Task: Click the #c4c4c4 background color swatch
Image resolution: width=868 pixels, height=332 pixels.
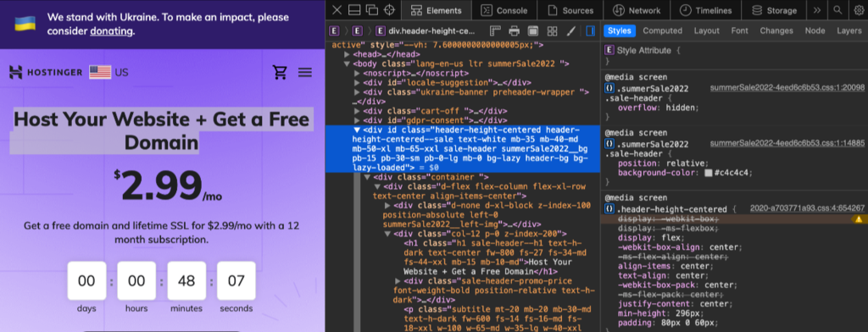Action: click(708, 173)
